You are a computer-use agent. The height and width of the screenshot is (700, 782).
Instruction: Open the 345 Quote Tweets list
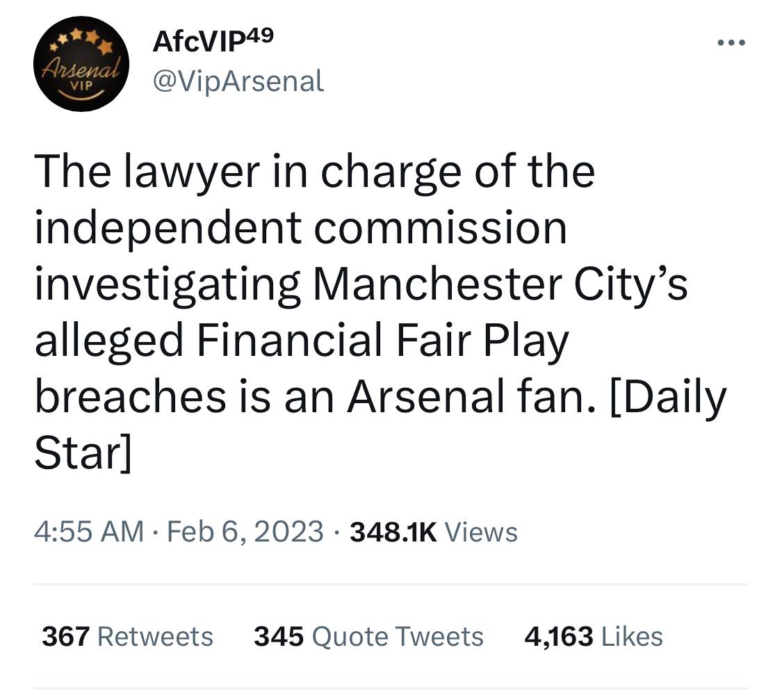click(368, 636)
